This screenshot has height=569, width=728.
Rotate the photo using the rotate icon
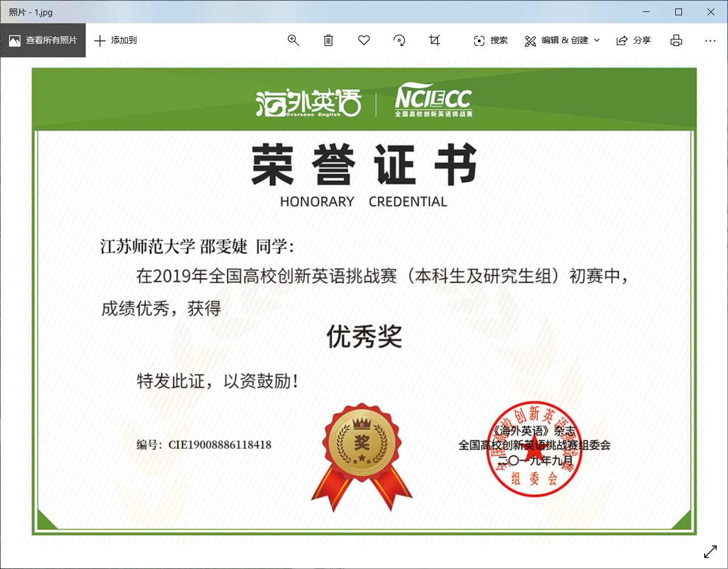point(399,40)
